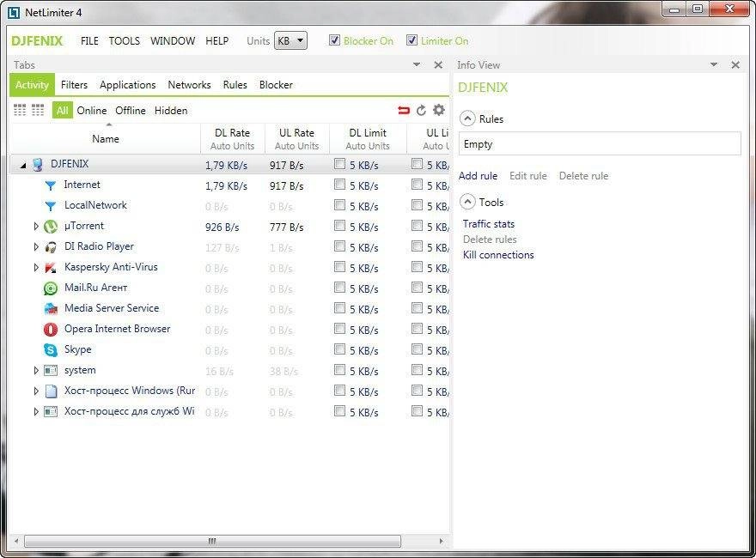The height and width of the screenshot is (558, 756).
Task: Toggle the Blocker On checkbox
Action: tap(334, 40)
